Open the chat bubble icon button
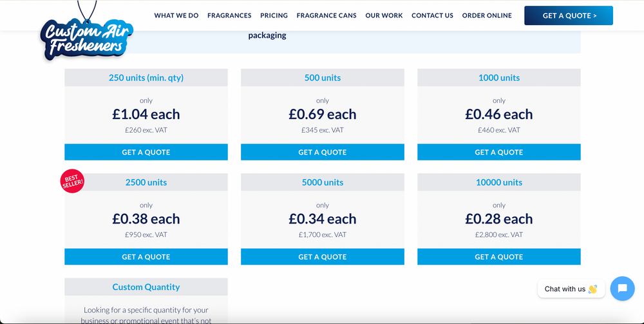 622,289
